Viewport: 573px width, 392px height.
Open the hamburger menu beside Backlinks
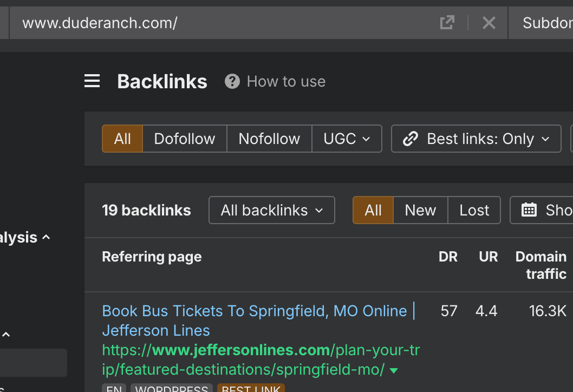point(92,82)
